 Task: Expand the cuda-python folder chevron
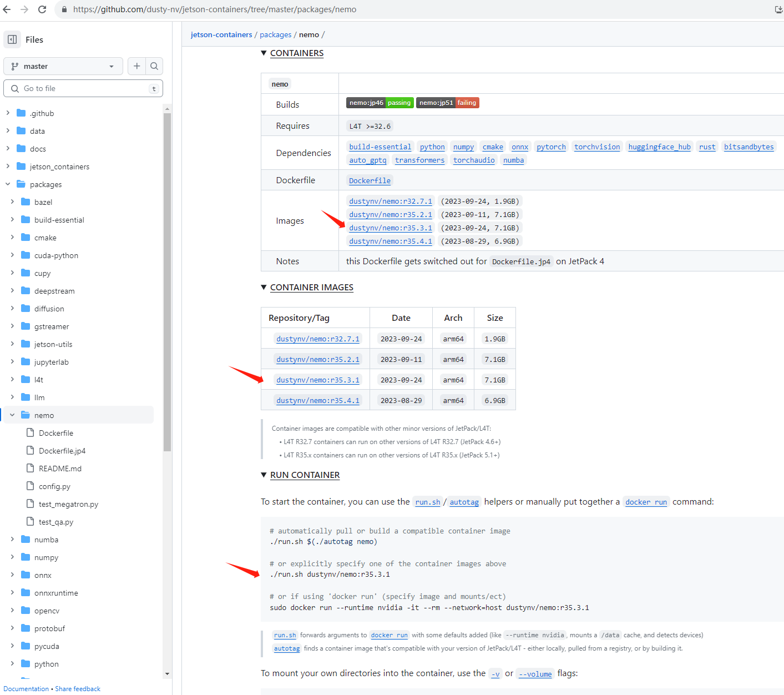tap(12, 255)
